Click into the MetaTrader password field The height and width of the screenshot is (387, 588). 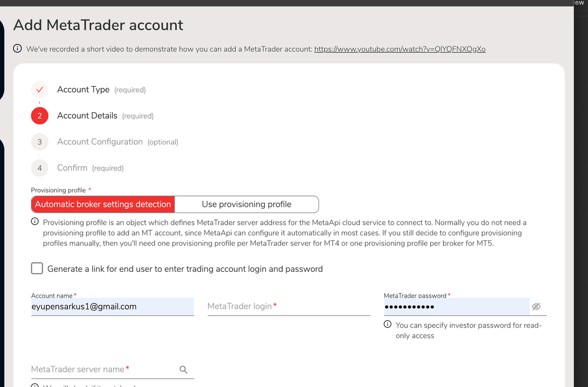pos(456,307)
